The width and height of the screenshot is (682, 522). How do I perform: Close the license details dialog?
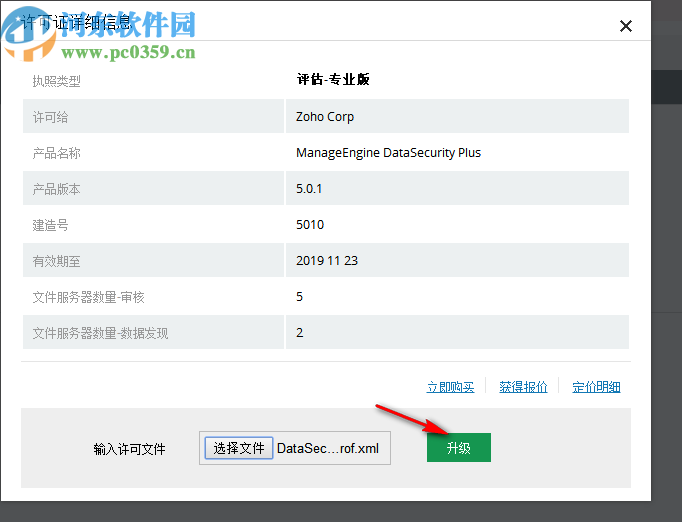coord(625,26)
